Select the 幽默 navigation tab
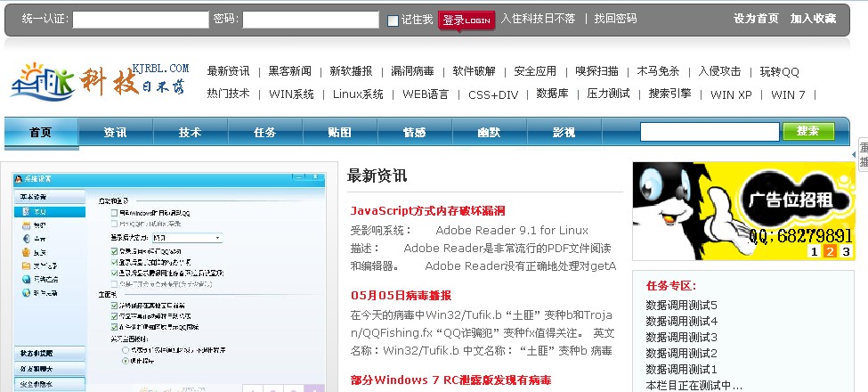868x392 pixels. (x=489, y=133)
